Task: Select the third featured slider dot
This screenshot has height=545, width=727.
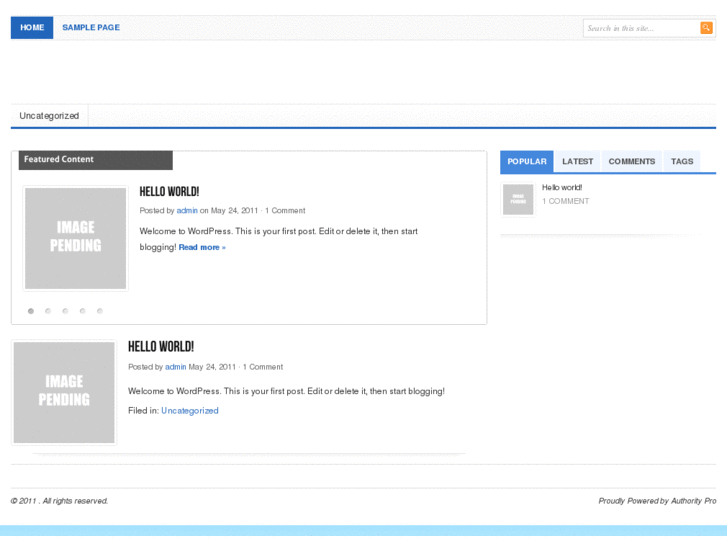Action: [65, 311]
